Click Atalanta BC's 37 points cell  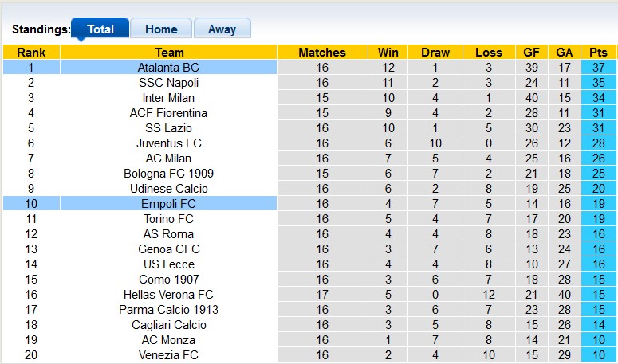click(596, 68)
